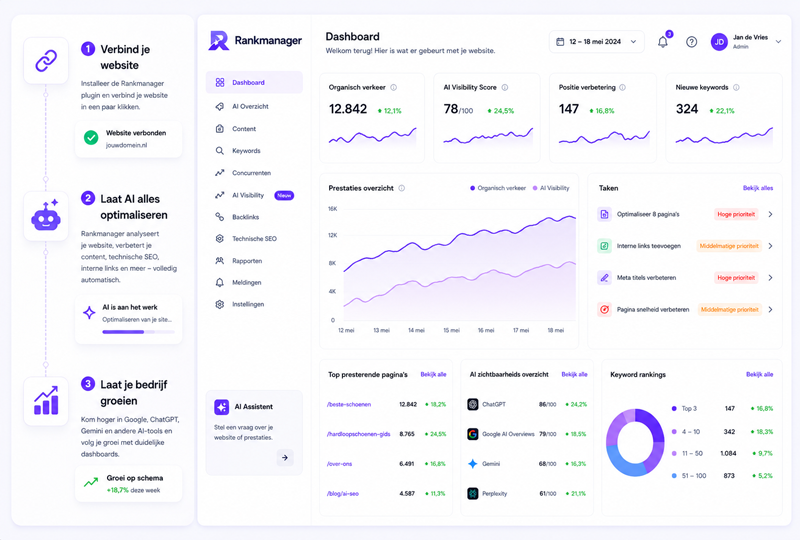Click the Perplexity logo icon
This screenshot has width=800, height=540.
(x=473, y=494)
